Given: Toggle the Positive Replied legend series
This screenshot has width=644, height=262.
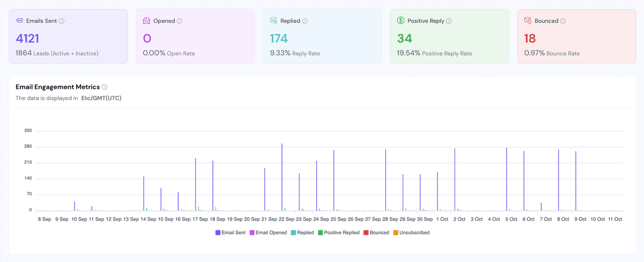Looking at the screenshot, I should tap(339, 233).
